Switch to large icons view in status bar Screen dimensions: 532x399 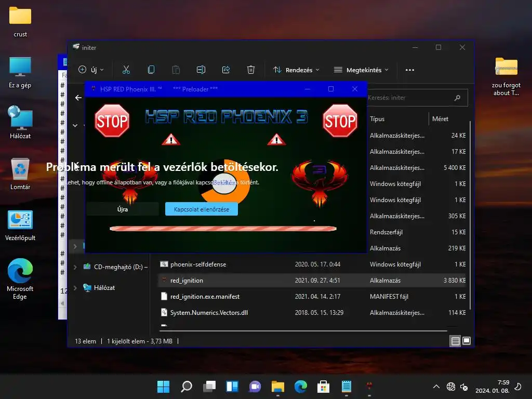(467, 341)
